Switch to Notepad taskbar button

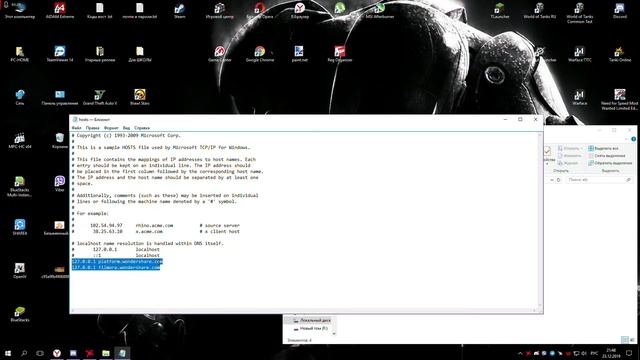pos(122,353)
